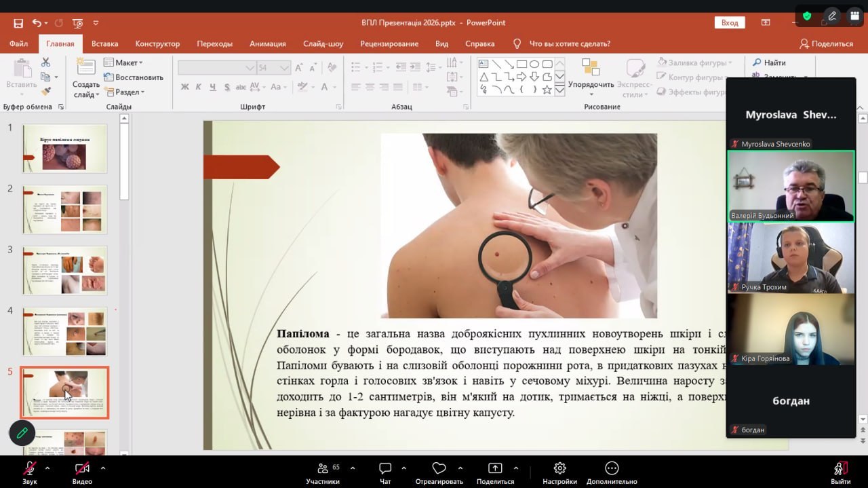Click the Найти find button
The height and width of the screenshot is (488, 868).
tap(769, 62)
